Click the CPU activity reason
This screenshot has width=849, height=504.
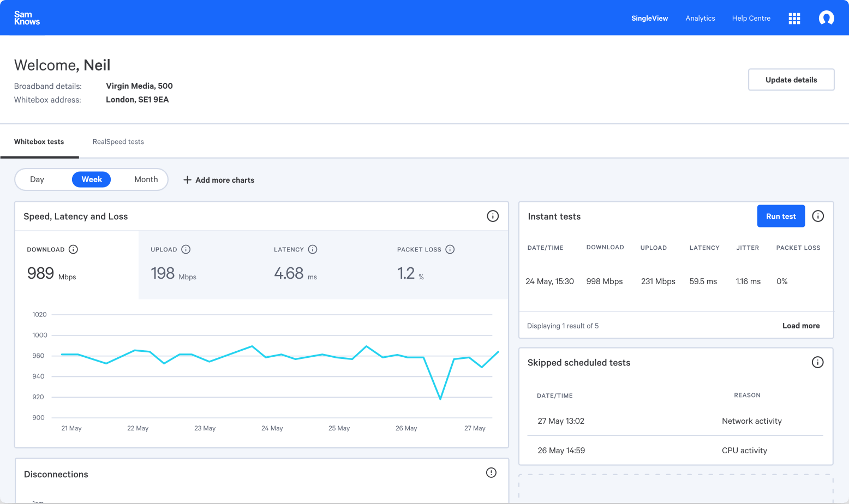pos(744,451)
